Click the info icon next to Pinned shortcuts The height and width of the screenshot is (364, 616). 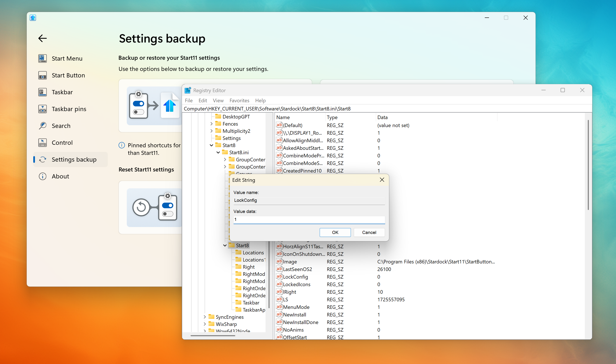(122, 145)
